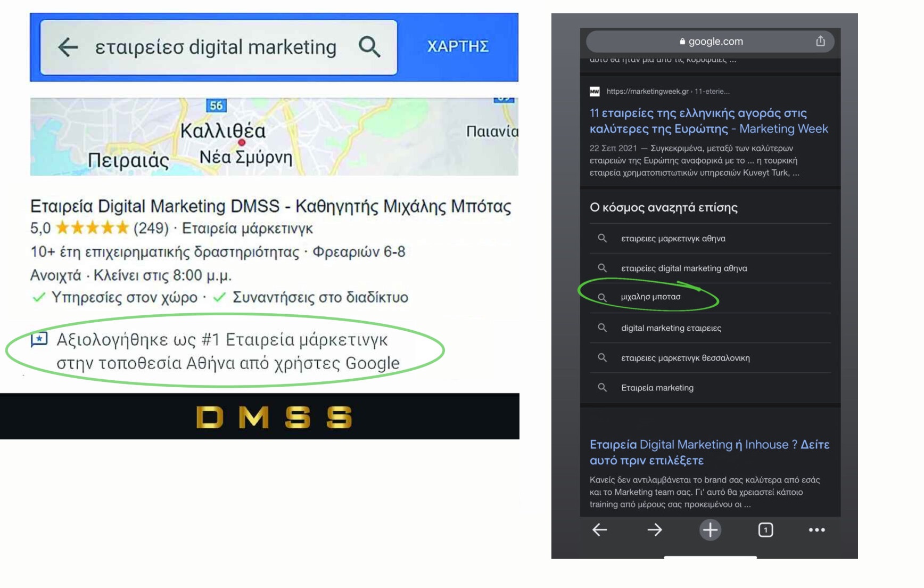
Task: Tap the magnifier icon in the search box
Action: [369, 47]
